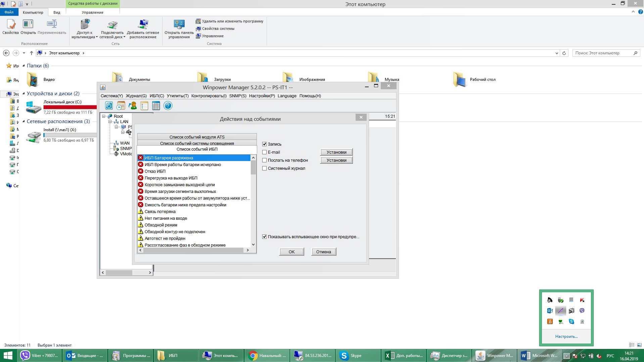Image resolution: width=644 pixels, height=362 pixels.
Task: Click 'Удалить или изменить программу' in ribbon
Action: [230, 21]
